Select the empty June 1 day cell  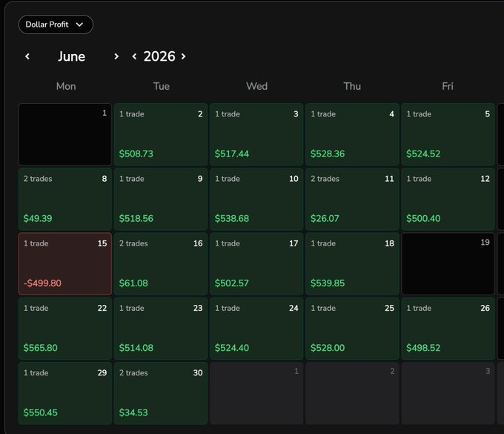coord(65,134)
